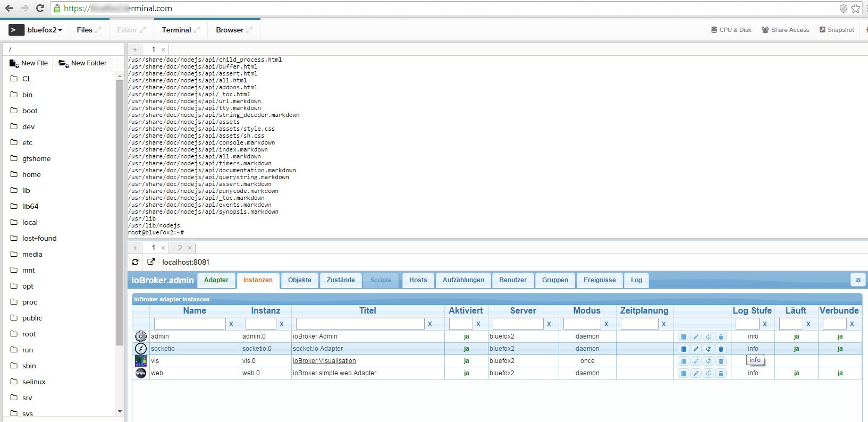
Task: Reload the socketio instance
Action: click(709, 349)
